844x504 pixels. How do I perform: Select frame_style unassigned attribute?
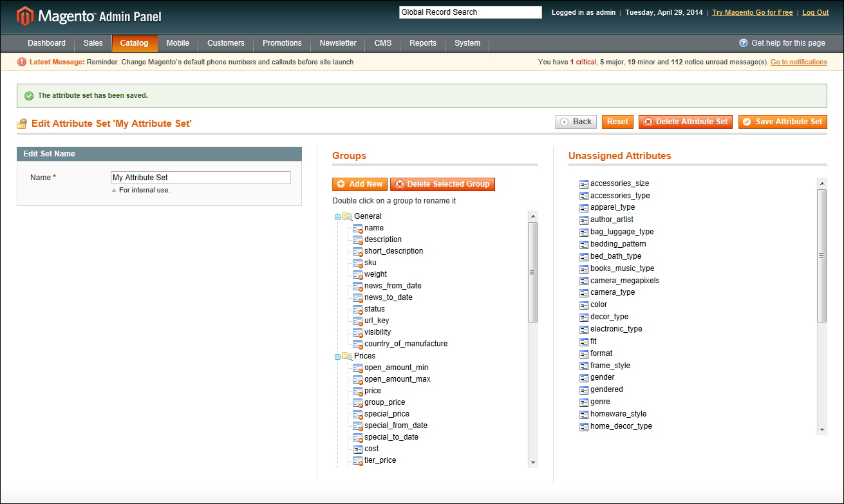(x=610, y=366)
